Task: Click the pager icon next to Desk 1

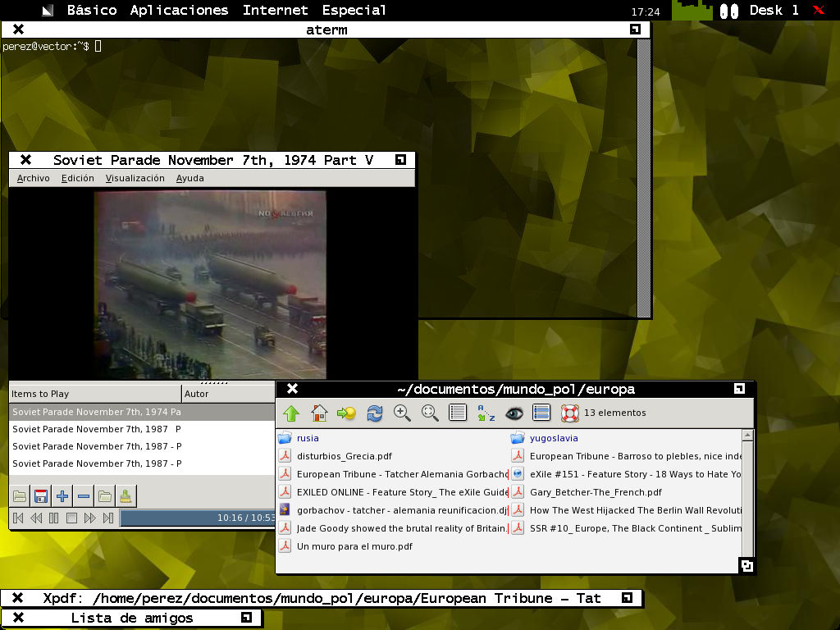Action: [729, 11]
